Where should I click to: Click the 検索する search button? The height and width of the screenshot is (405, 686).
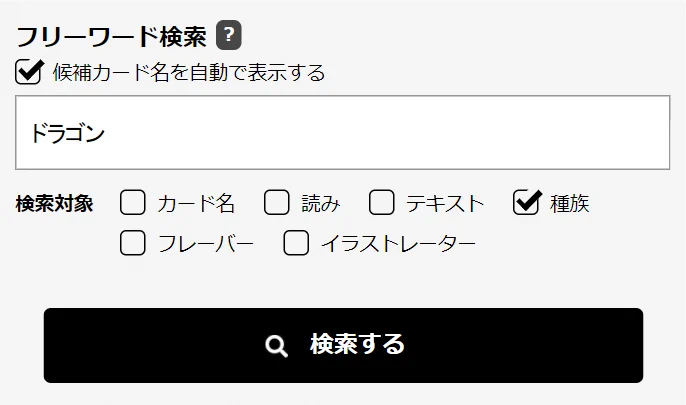tap(343, 346)
